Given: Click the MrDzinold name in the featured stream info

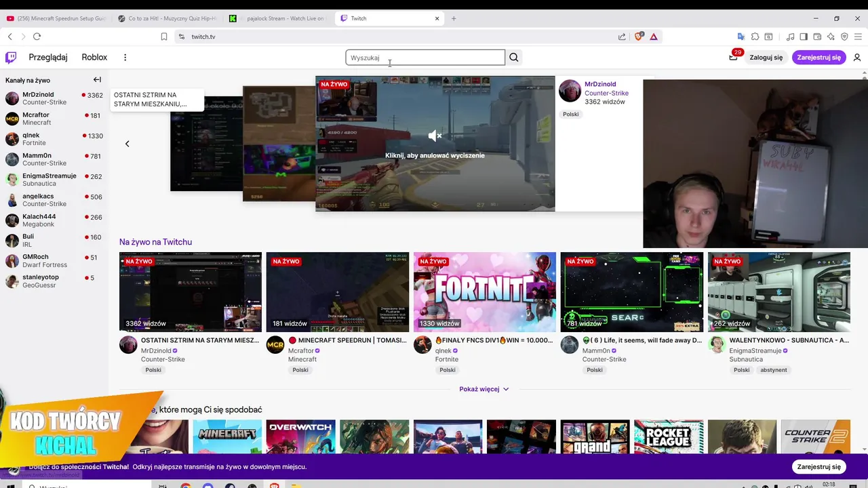Looking at the screenshot, I should pos(600,84).
